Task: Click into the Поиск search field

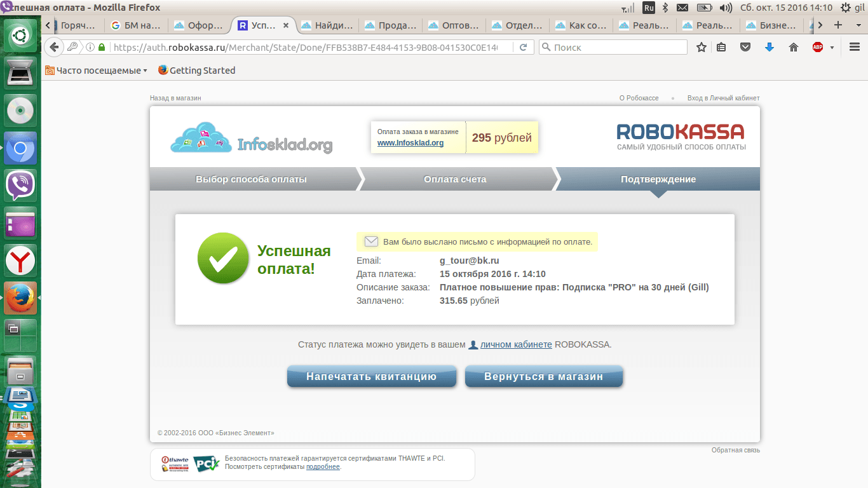Action: pos(613,47)
